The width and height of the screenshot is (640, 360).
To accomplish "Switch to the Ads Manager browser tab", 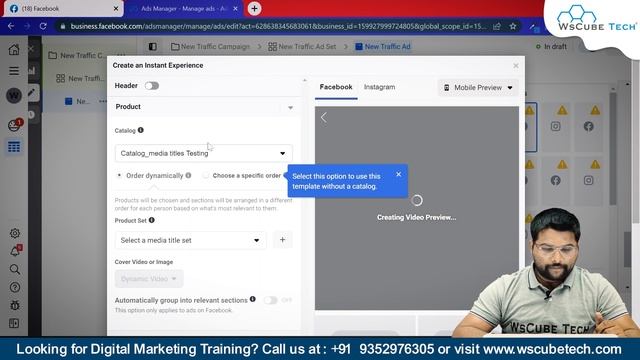I will point(184,9).
